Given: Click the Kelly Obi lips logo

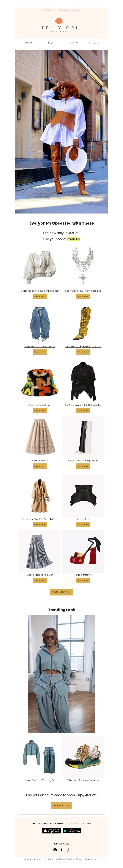Looking at the screenshot, I should tap(59, 21).
